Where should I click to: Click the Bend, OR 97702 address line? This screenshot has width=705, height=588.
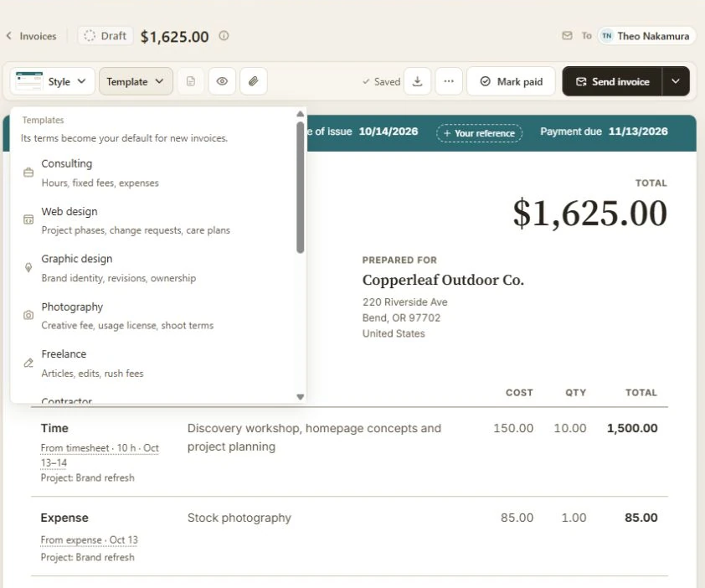[401, 317]
